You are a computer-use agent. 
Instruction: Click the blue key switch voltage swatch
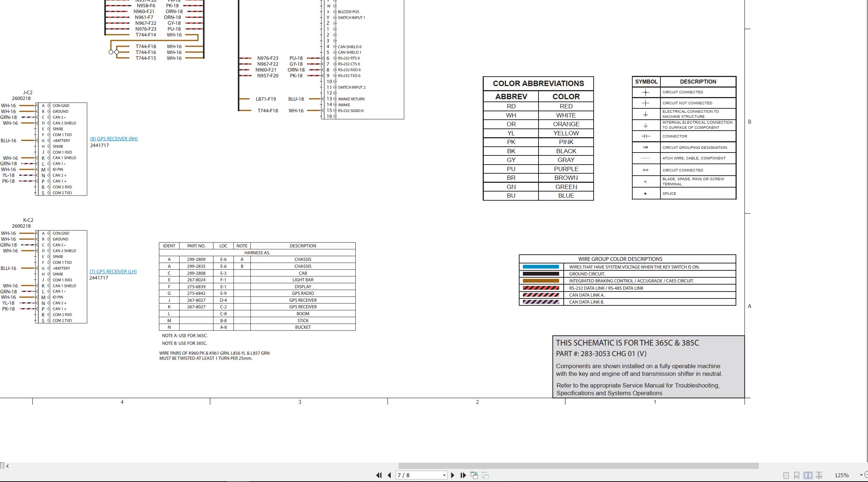point(541,267)
